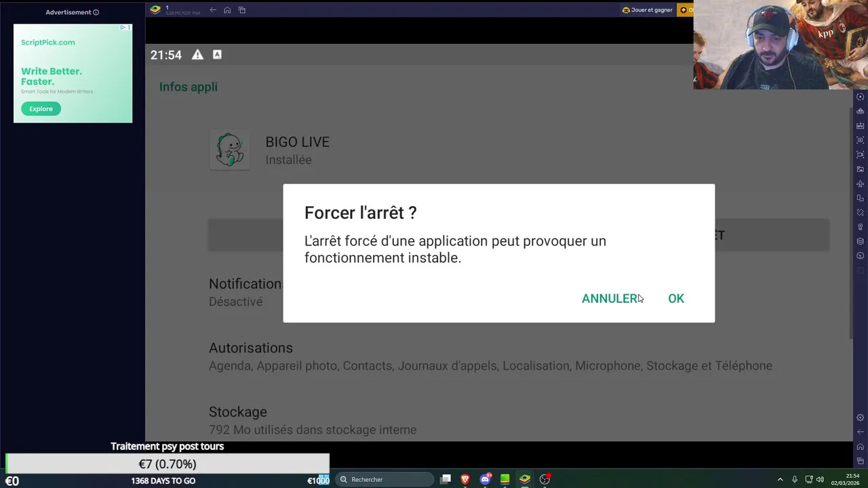This screenshot has width=868, height=488.
Task: Open the BlueStacks taskbar icon
Action: tap(525, 479)
